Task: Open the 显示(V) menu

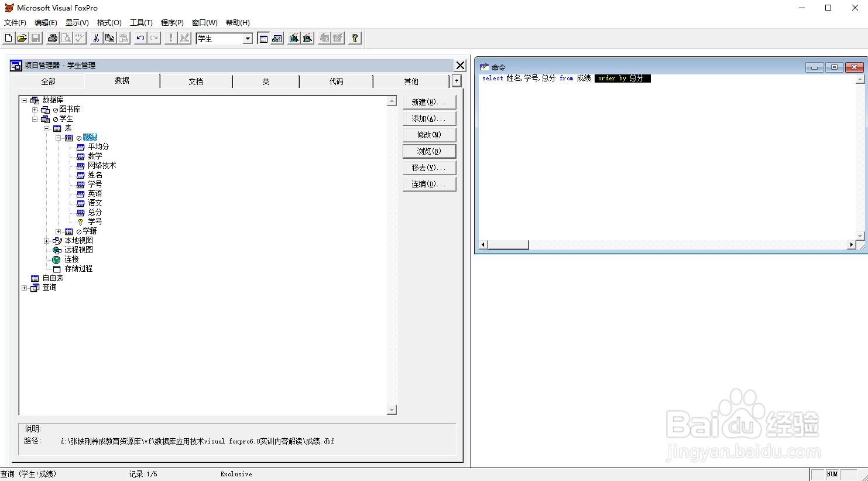Action: [x=77, y=23]
